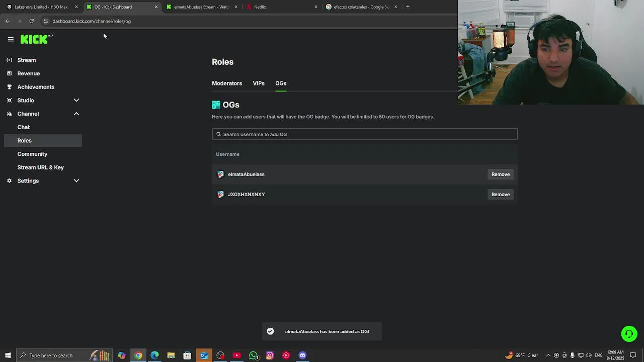Open Microsoft Store from the taskbar

click(x=187, y=355)
